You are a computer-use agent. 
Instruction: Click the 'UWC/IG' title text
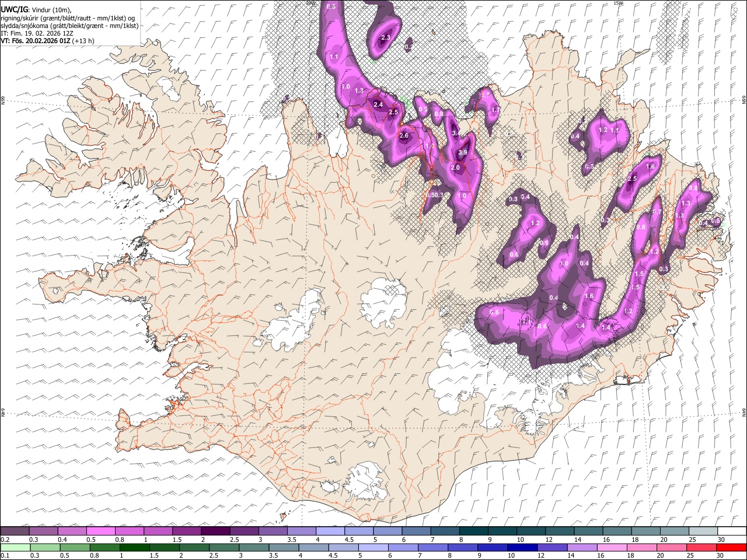pyautogui.click(x=14, y=9)
